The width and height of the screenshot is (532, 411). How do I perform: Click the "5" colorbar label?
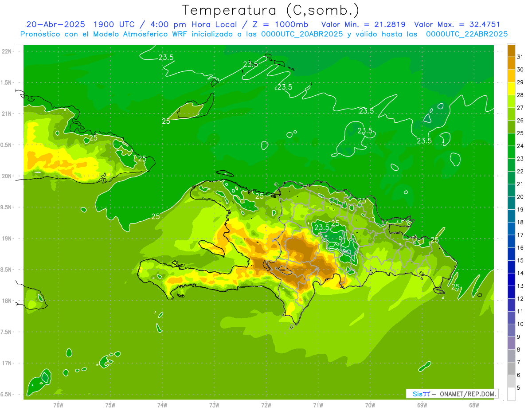click(519, 388)
